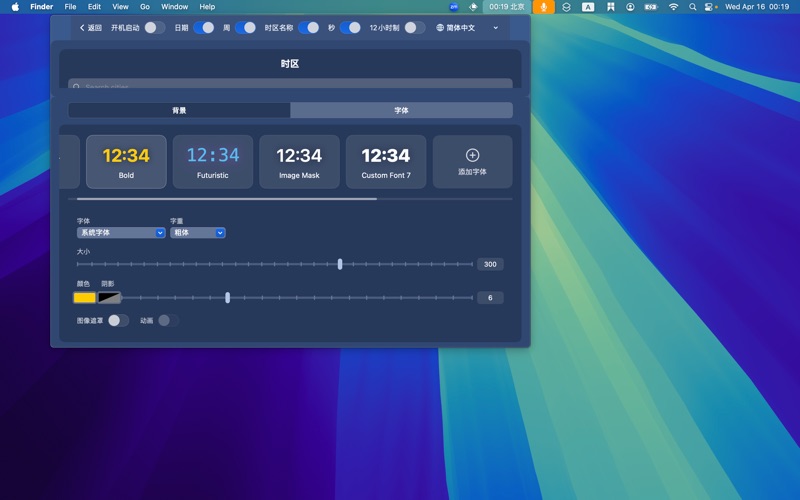The width and height of the screenshot is (800, 500).
Task: Select the Futuristic font preset
Action: [212, 162]
